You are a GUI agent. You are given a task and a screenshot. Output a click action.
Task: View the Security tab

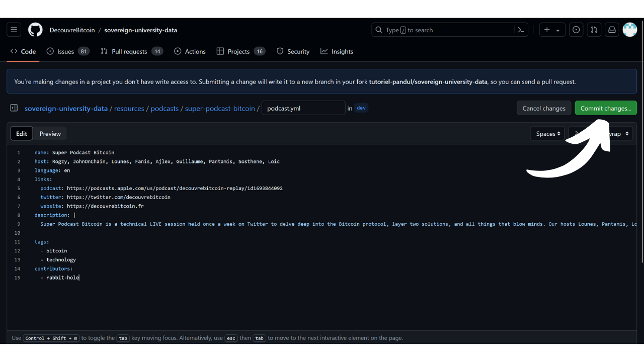pos(293,51)
